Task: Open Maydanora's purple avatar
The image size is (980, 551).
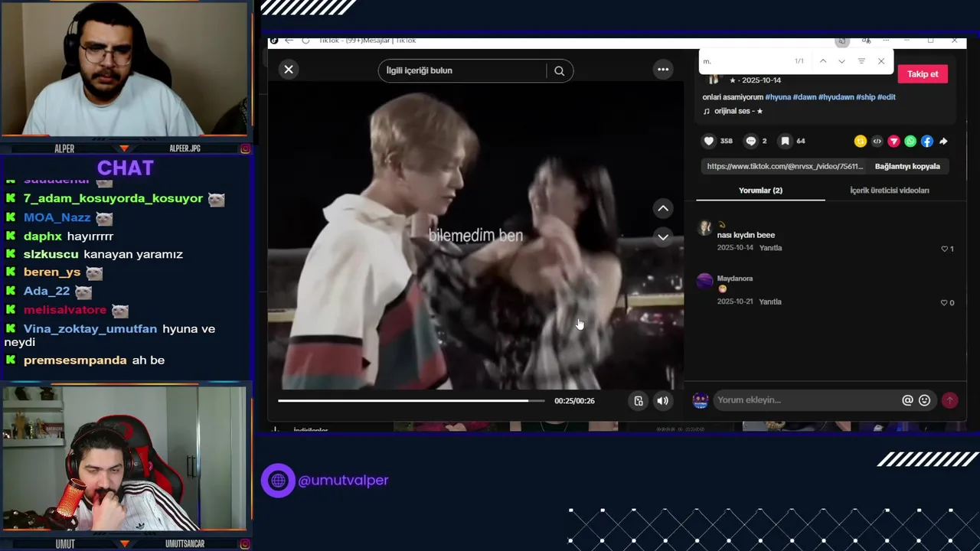Action: click(704, 282)
